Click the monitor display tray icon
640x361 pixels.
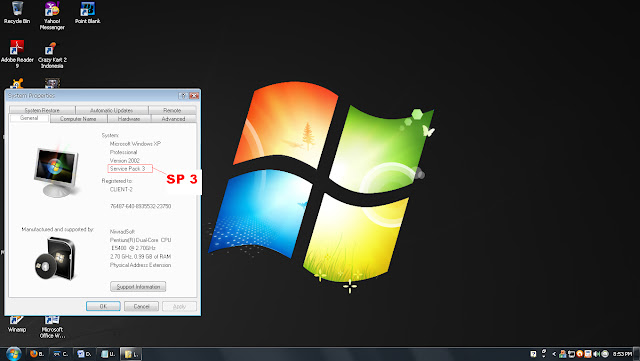tap(571, 354)
